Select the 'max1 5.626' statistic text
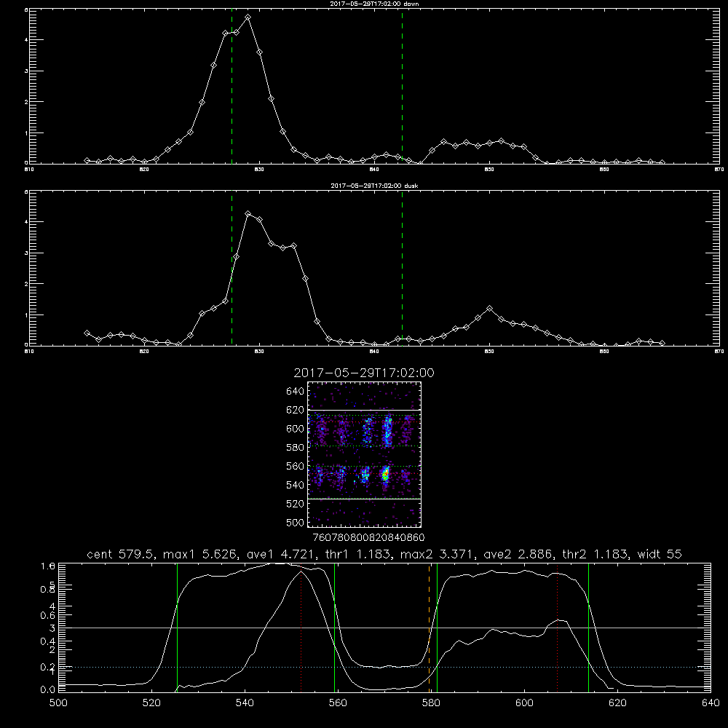728x728 pixels. click(200, 554)
